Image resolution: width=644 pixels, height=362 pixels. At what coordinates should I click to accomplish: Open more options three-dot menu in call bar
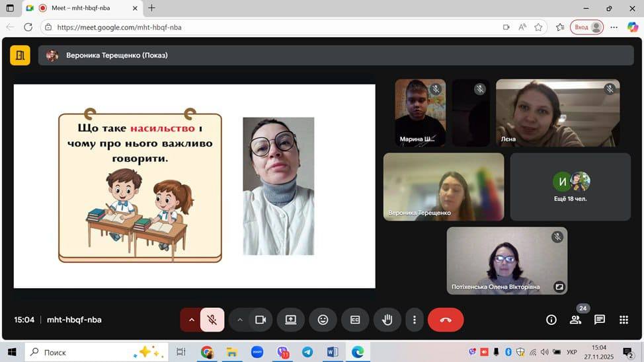(415, 320)
